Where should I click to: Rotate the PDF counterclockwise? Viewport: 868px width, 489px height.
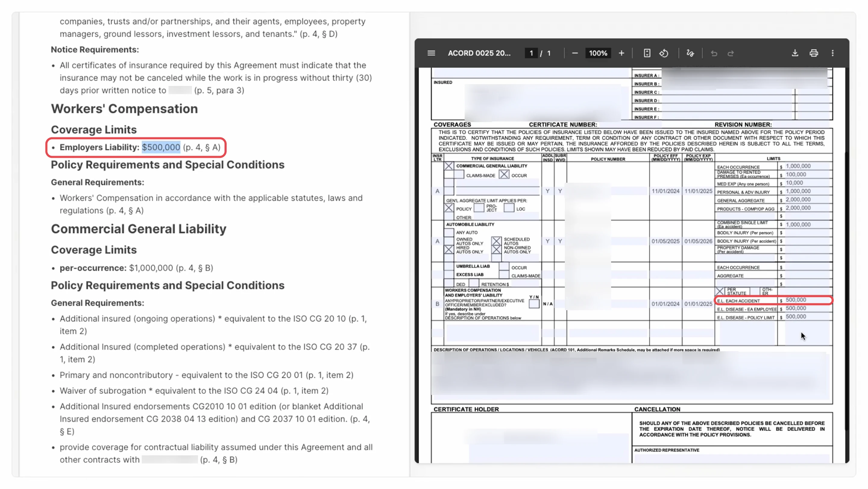[x=664, y=53]
